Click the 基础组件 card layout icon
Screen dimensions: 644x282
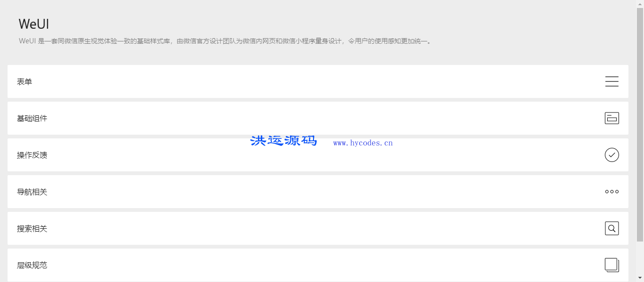pyautogui.click(x=611, y=118)
